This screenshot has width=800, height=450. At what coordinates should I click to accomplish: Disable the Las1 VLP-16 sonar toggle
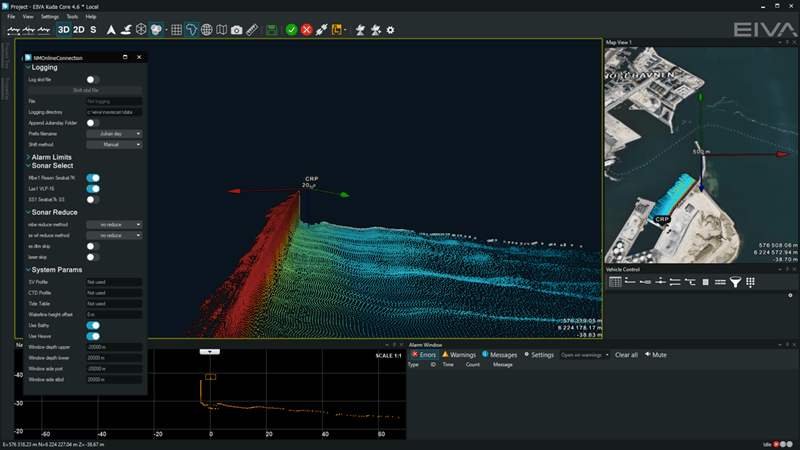[x=92, y=188]
